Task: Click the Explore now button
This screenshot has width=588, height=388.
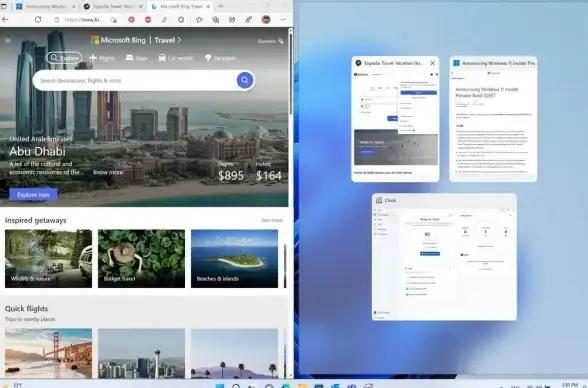Action: 33,195
